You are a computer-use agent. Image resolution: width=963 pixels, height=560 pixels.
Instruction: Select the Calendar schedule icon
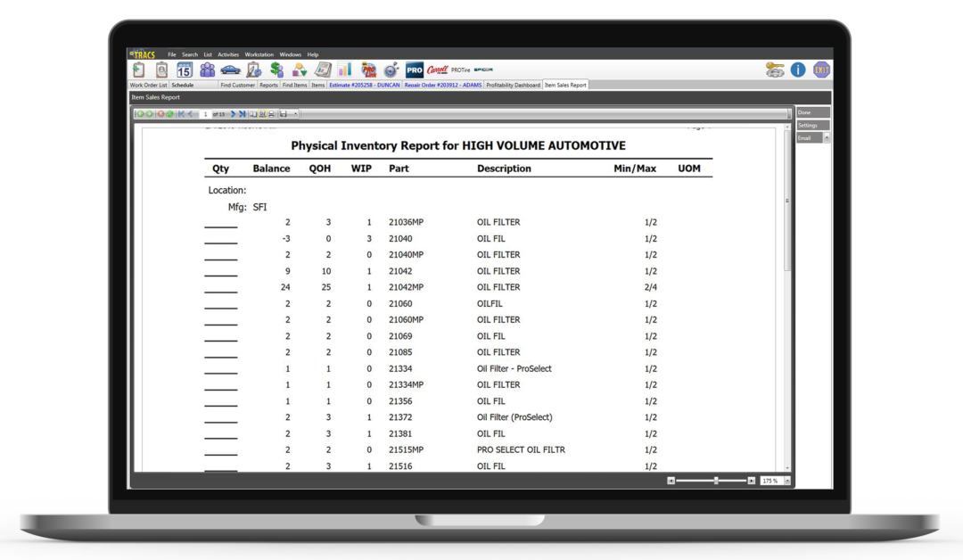pos(185,69)
